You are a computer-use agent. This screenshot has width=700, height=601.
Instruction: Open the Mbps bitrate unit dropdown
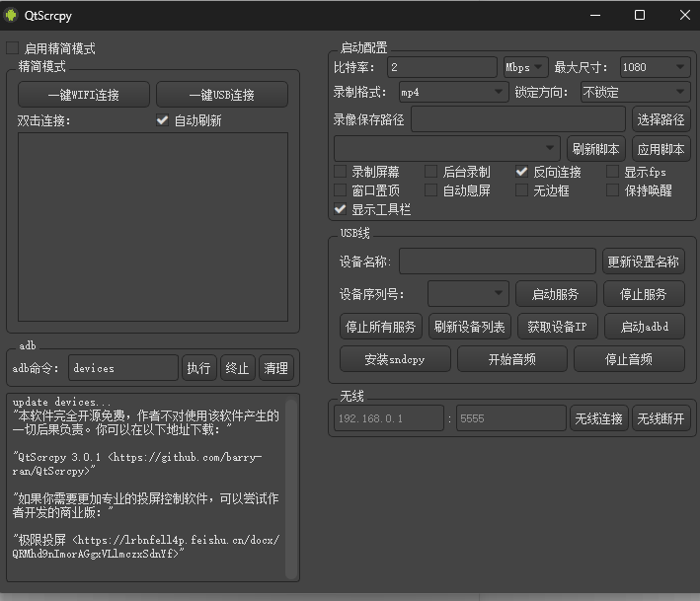click(x=526, y=67)
